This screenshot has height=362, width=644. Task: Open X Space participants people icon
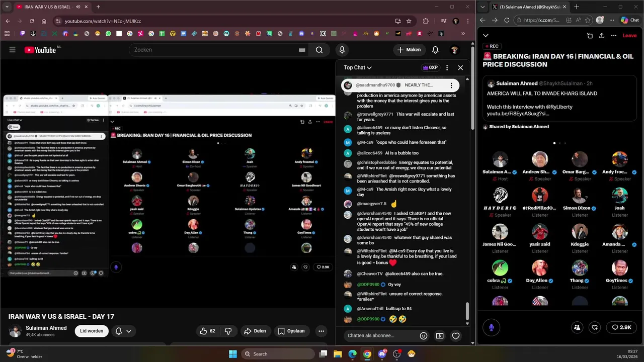click(x=577, y=327)
